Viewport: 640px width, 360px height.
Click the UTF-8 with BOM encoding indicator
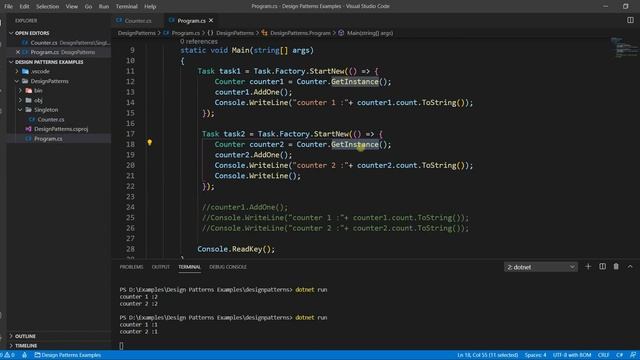572,355
